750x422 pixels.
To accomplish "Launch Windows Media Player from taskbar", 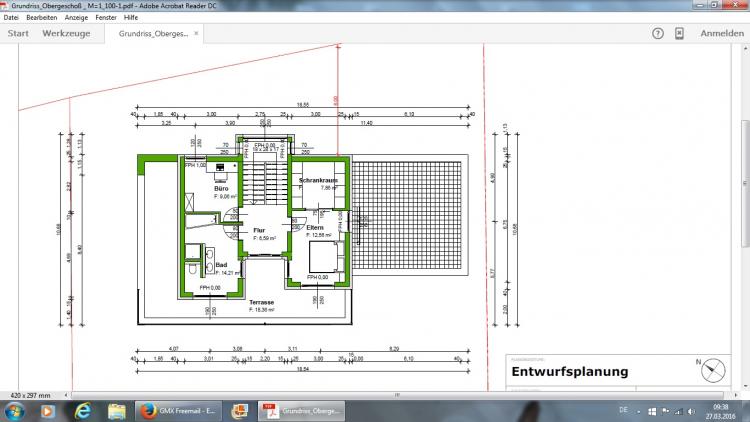I will click(x=47, y=410).
